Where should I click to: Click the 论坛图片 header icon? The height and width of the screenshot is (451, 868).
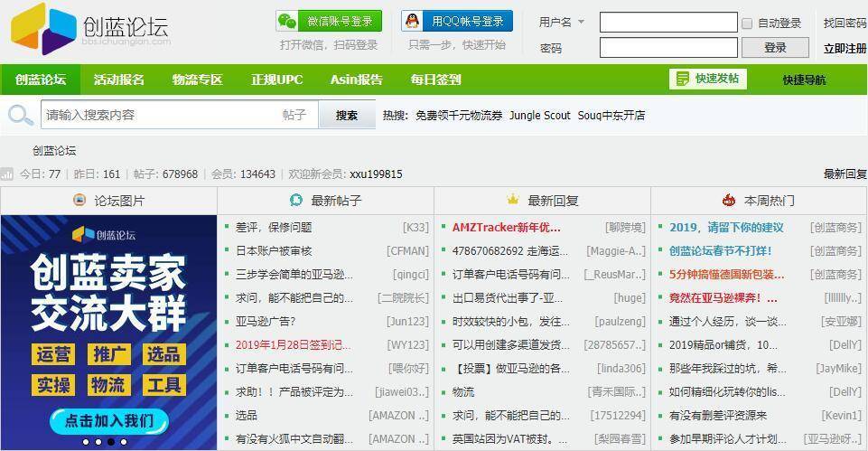(x=79, y=200)
